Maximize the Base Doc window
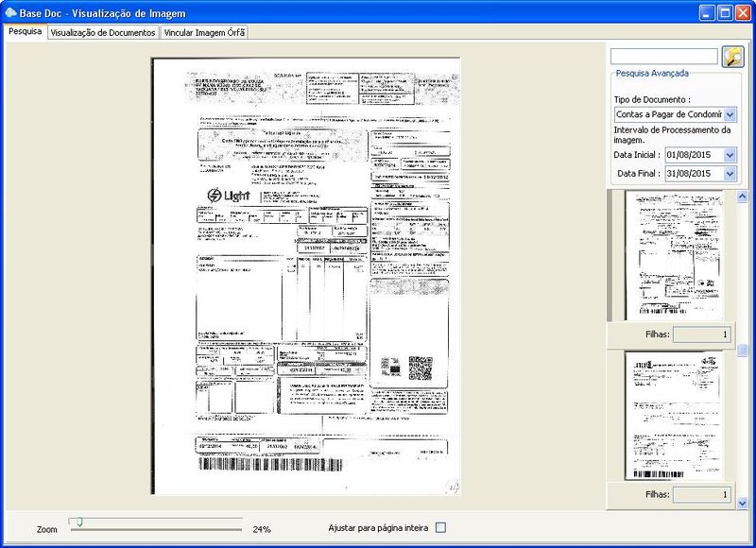This screenshot has width=756, height=548. click(724, 13)
